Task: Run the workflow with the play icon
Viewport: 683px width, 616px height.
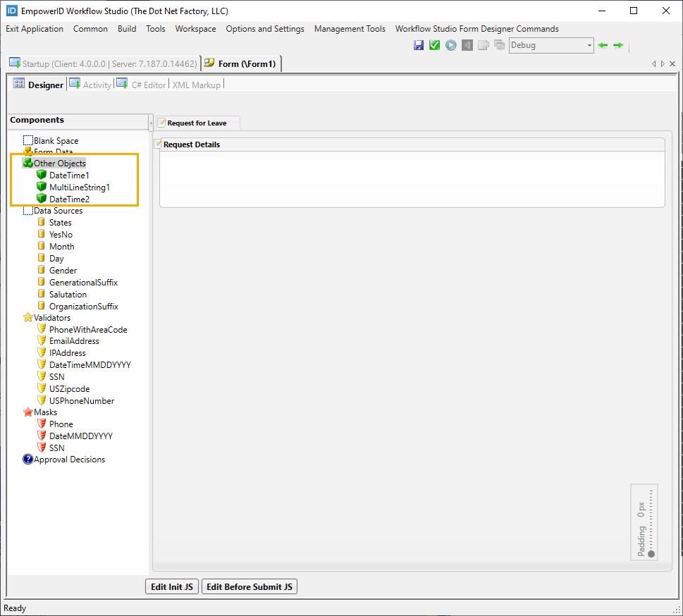Action: [x=450, y=44]
